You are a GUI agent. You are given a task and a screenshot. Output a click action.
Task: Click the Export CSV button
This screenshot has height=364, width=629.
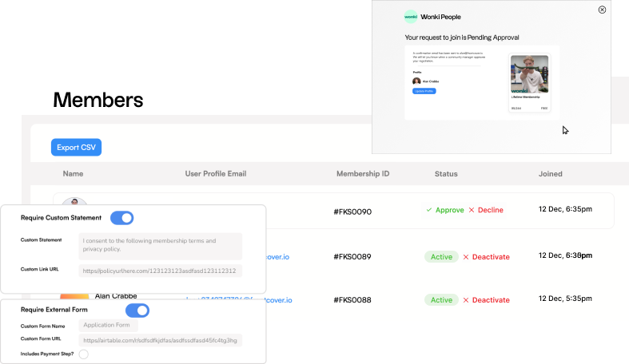click(76, 147)
